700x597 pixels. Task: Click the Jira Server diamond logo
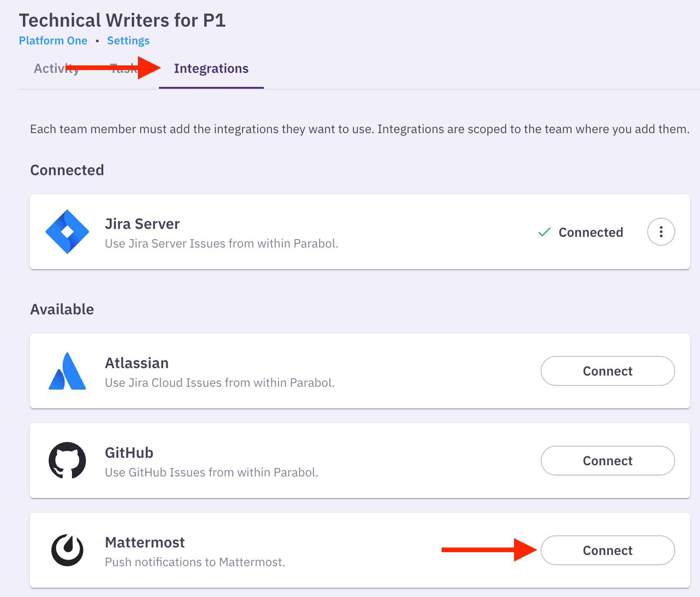coord(67,232)
